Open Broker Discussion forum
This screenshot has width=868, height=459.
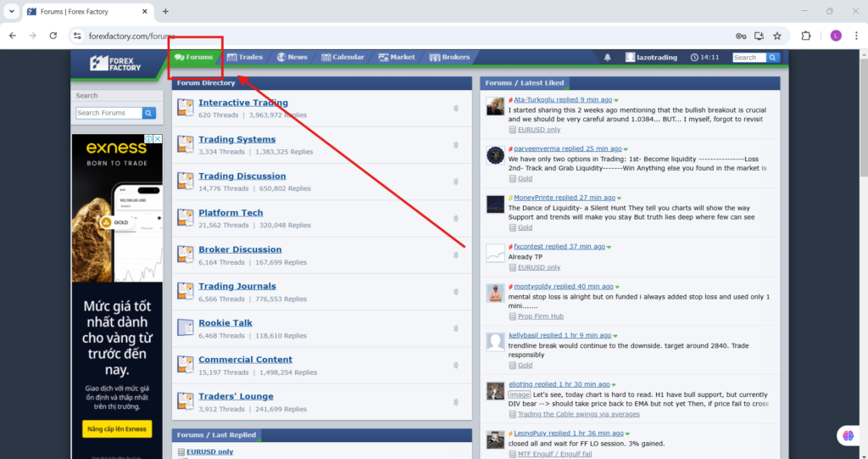click(240, 249)
